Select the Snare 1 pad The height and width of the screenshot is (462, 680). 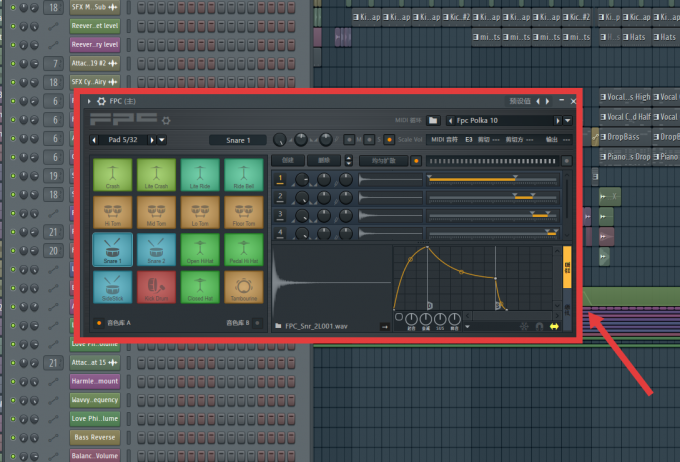[112, 249]
